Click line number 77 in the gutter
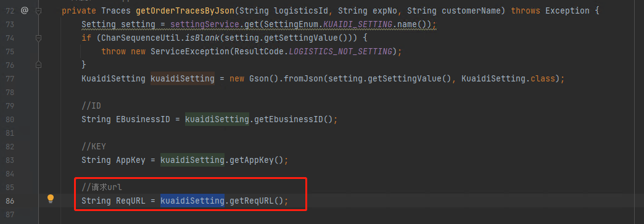This screenshot has width=644, height=224. tap(10, 78)
